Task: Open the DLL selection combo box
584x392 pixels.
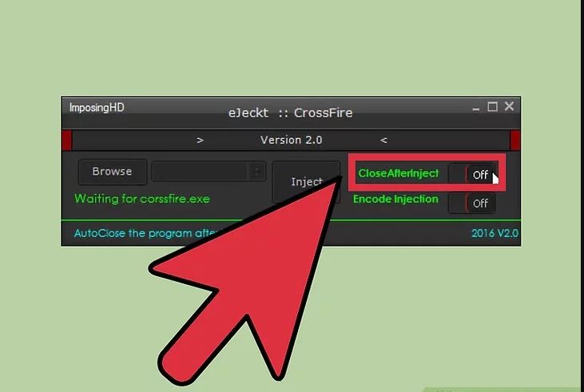Action: point(209,172)
